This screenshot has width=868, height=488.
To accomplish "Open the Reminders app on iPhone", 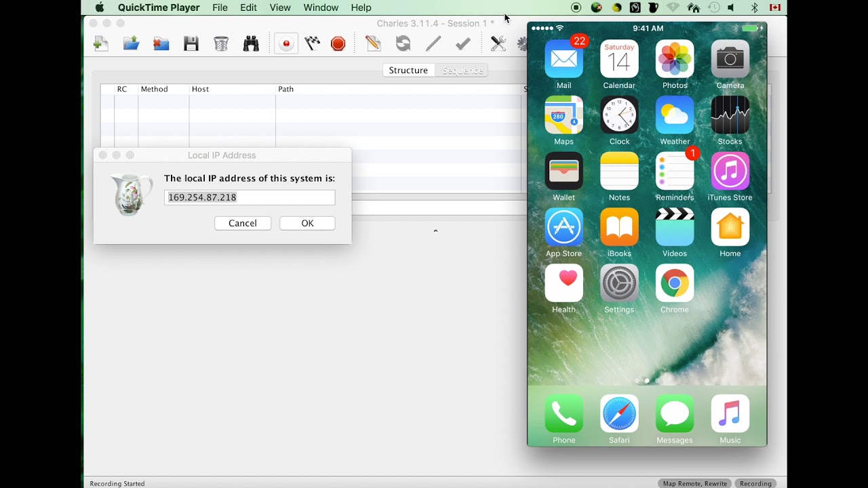I will tap(675, 171).
